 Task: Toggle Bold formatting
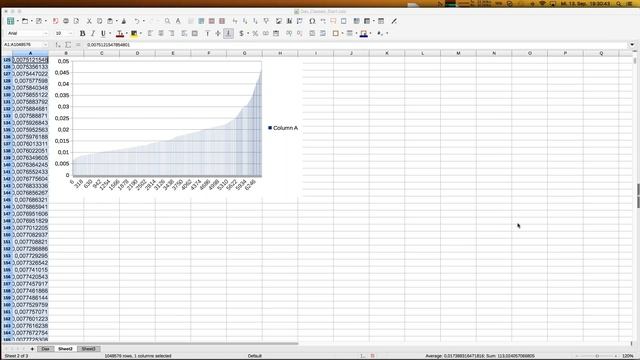click(x=82, y=33)
